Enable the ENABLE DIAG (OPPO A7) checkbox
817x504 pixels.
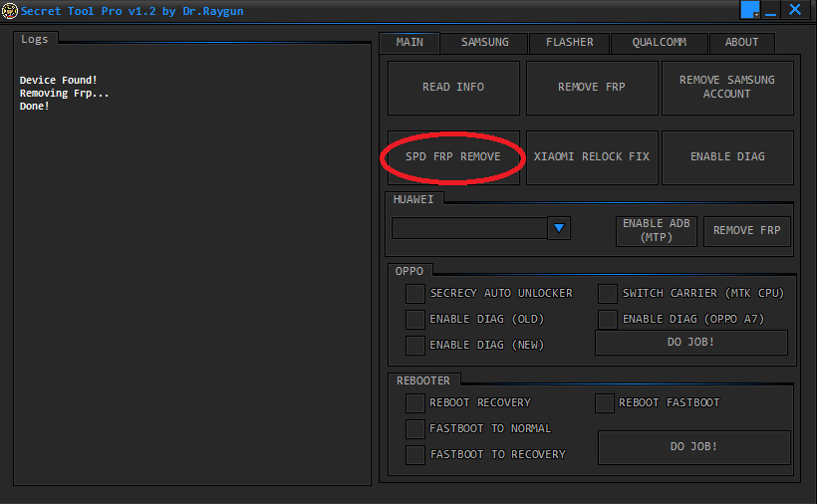point(608,319)
